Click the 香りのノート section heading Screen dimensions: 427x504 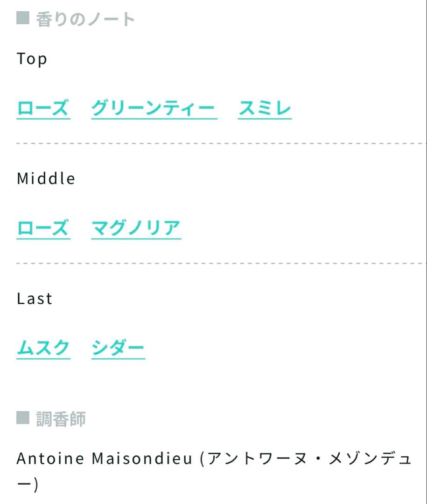coord(85,19)
